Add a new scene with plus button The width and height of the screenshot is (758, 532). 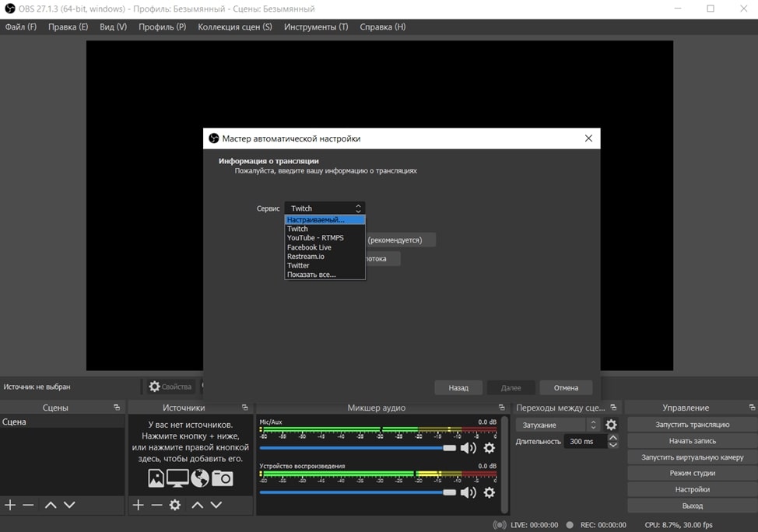[x=10, y=505]
